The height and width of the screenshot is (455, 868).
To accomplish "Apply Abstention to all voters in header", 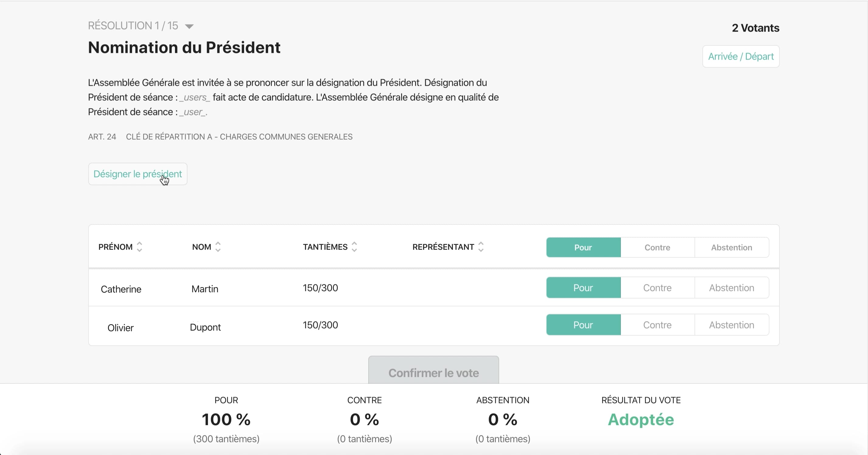I will tap(732, 248).
